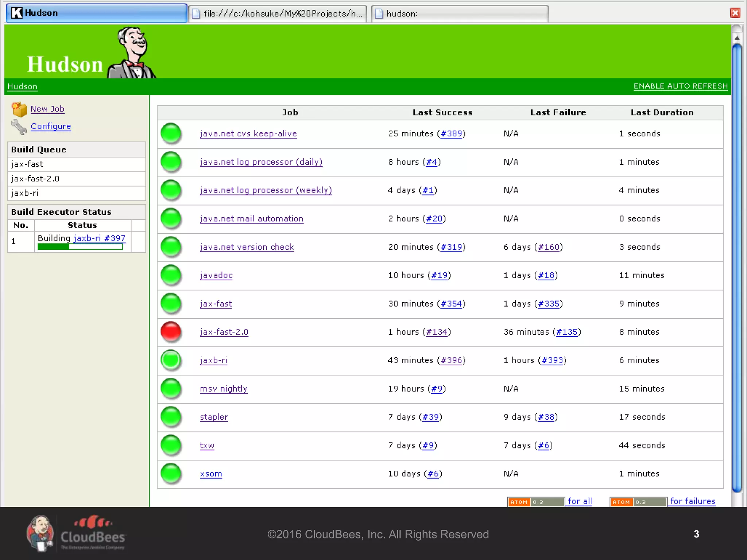Click the blinking status ball for jaxb-ri
Viewport: 747px width, 560px height.
tap(171, 360)
